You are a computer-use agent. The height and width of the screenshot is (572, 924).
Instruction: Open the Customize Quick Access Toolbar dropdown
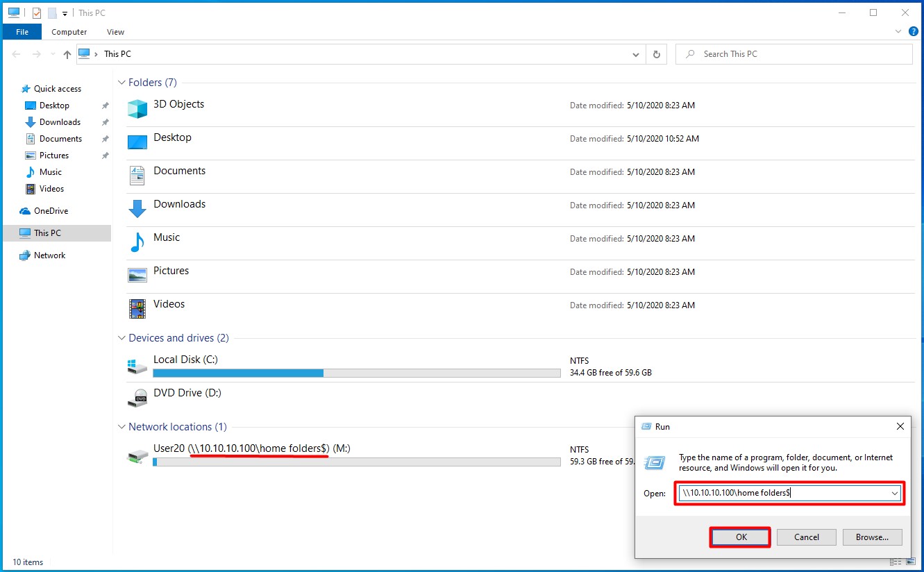pos(65,13)
